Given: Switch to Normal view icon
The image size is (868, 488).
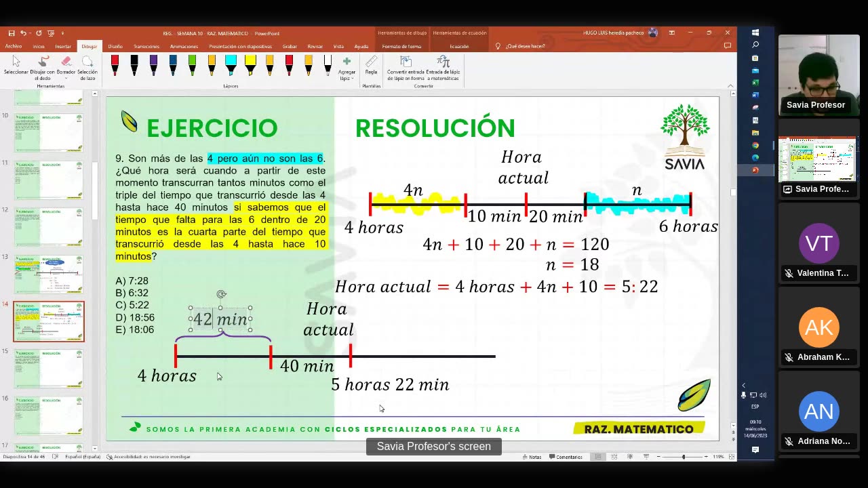Looking at the screenshot, I should pos(598,457).
